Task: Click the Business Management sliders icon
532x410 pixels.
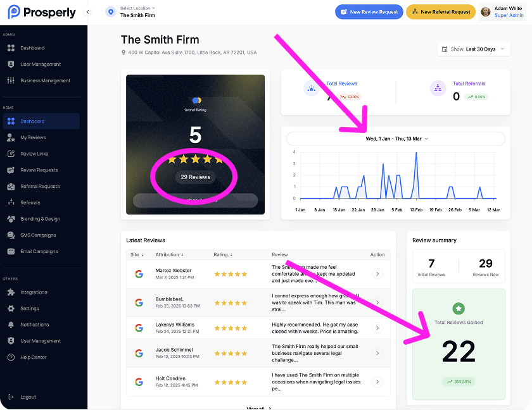Action: 11,80
